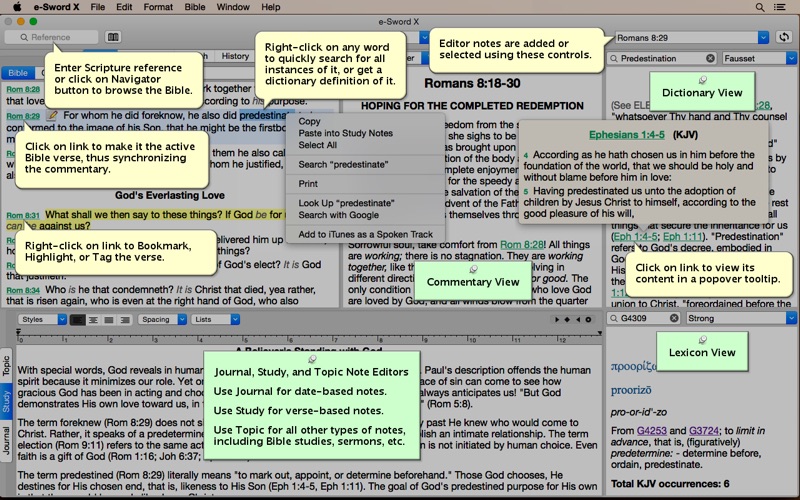Click the Reference search input field

coord(50,37)
